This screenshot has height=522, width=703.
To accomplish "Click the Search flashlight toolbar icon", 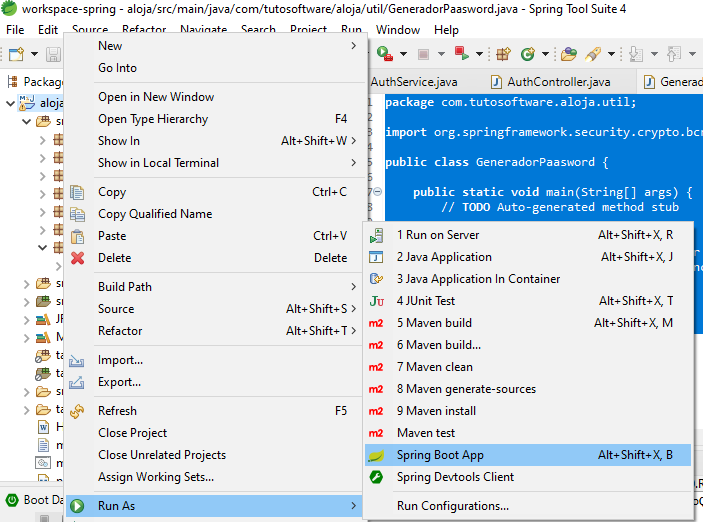I will click(x=593, y=54).
